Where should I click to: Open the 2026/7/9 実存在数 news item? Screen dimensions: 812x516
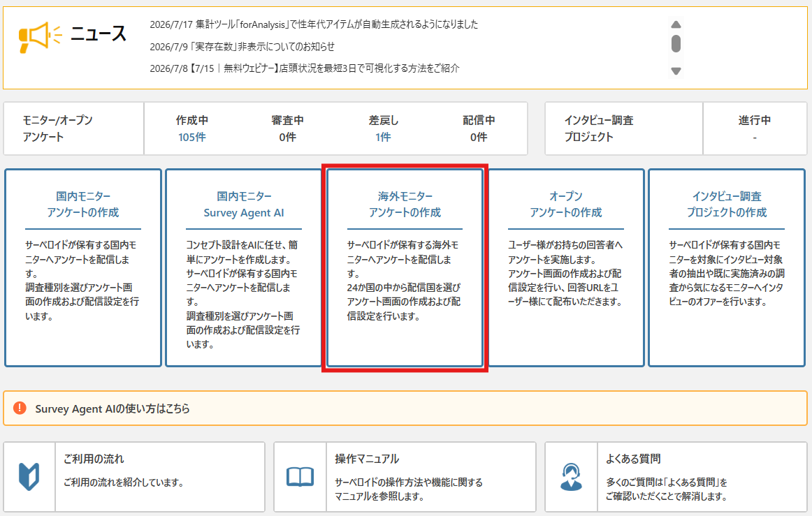(x=242, y=47)
